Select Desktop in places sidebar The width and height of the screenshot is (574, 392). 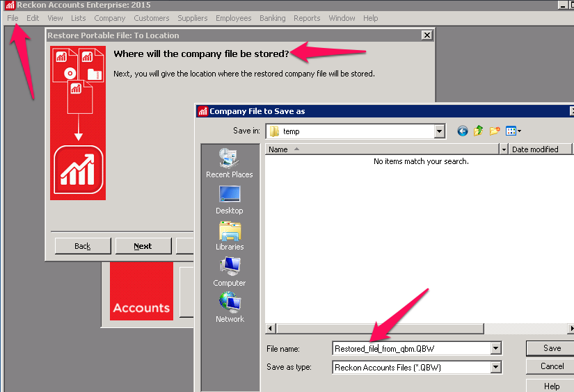(229, 199)
